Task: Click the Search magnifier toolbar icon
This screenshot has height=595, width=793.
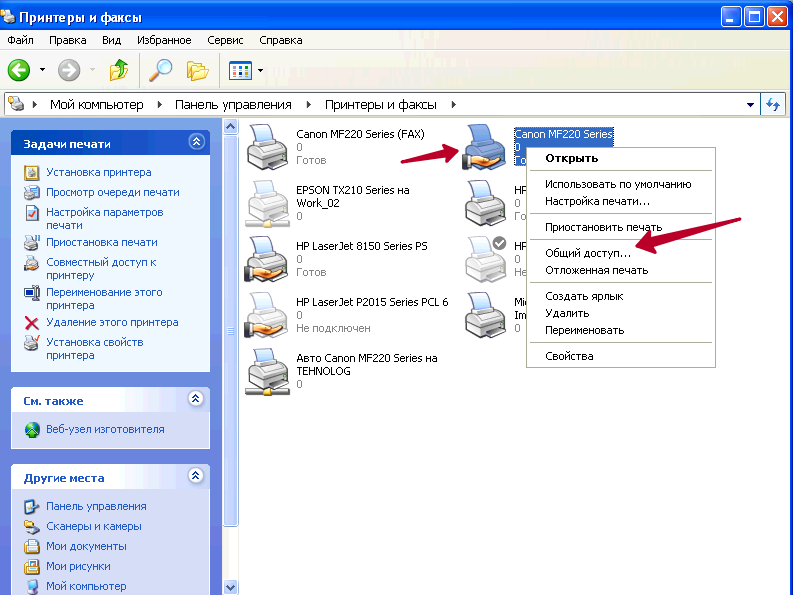Action: 160,70
